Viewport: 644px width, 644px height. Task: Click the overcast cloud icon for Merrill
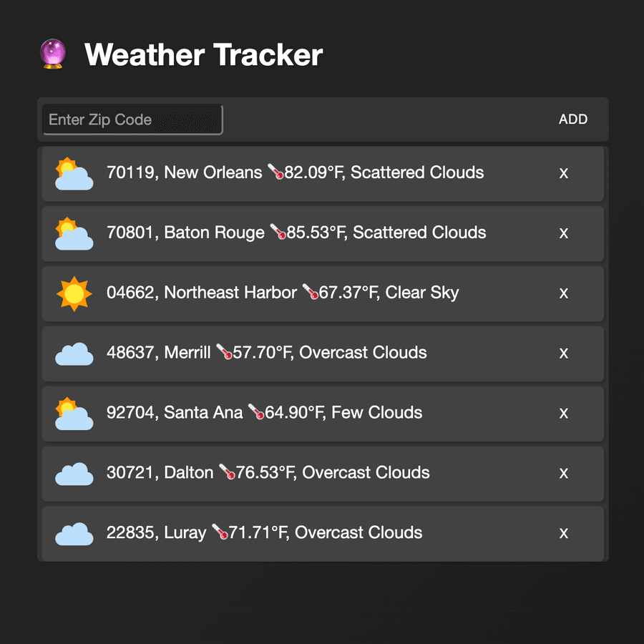point(74,354)
